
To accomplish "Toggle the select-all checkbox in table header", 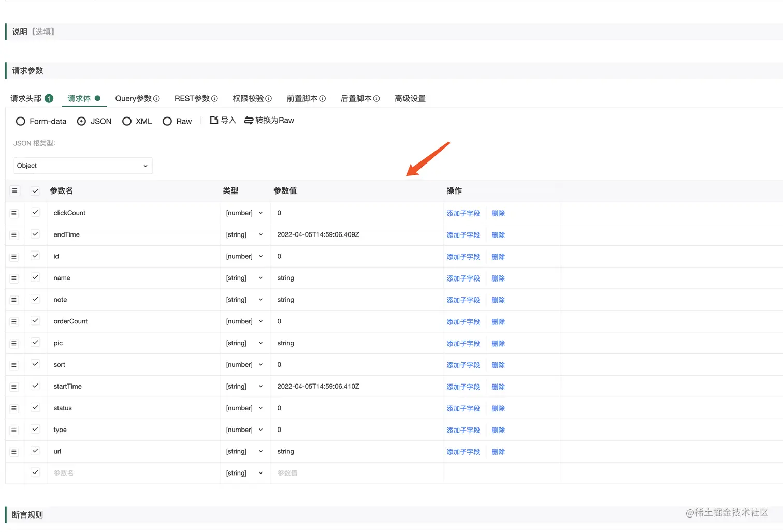I will point(35,191).
